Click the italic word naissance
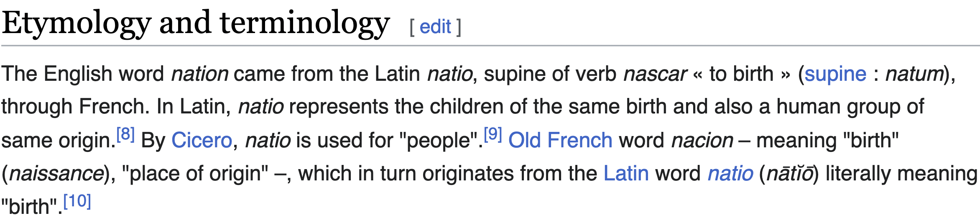Screen dimensions: 980x221 point(56,173)
